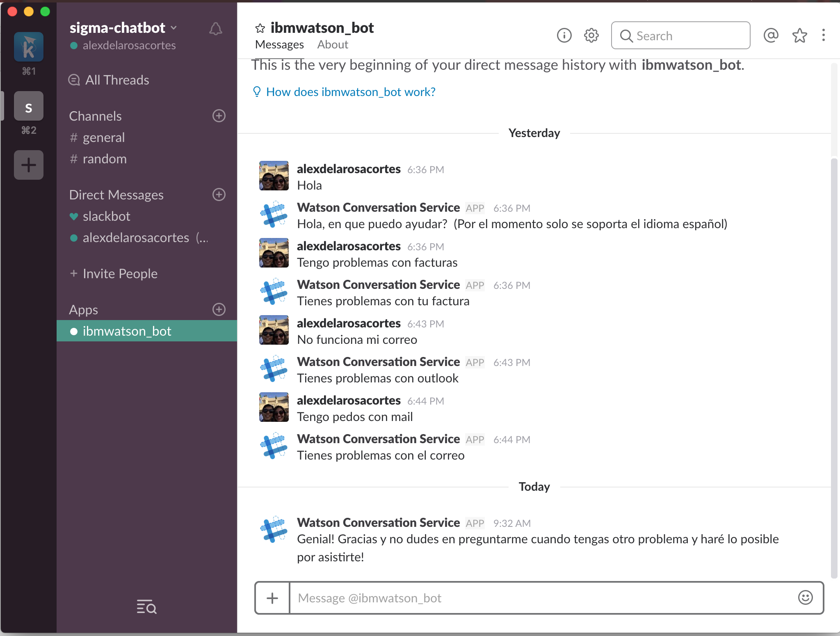The height and width of the screenshot is (636, 840).
Task: Open more options vertical dots menu
Action: (x=823, y=36)
